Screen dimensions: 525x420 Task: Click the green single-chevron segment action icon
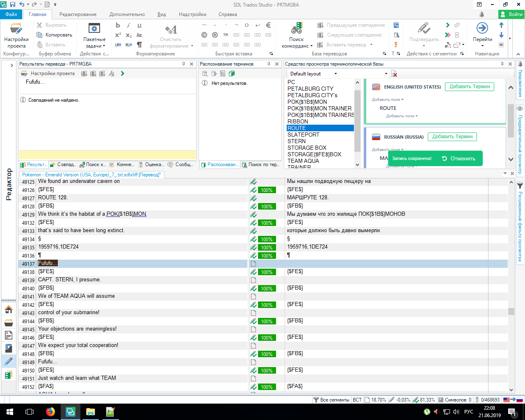pos(447,25)
